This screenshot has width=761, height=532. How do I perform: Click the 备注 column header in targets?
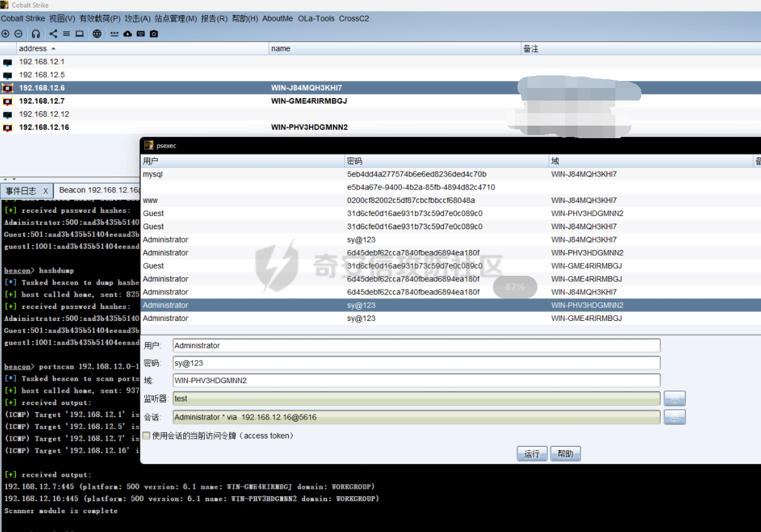click(x=640, y=48)
